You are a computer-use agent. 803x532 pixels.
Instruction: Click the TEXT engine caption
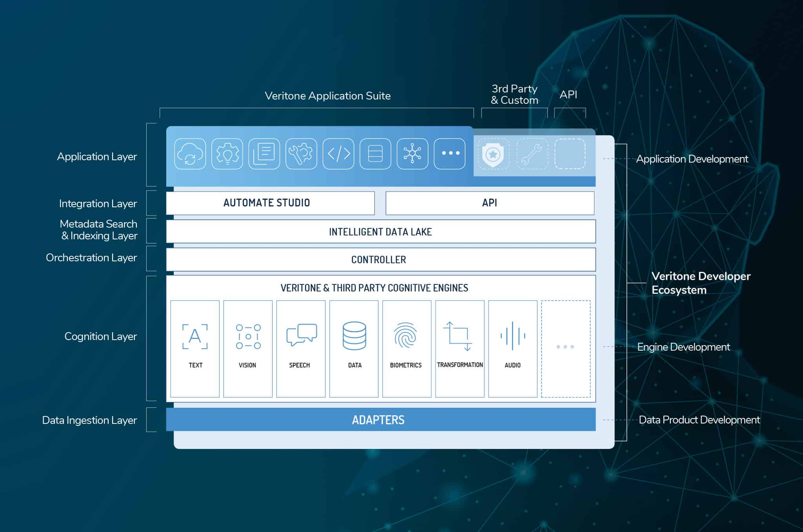tap(196, 365)
